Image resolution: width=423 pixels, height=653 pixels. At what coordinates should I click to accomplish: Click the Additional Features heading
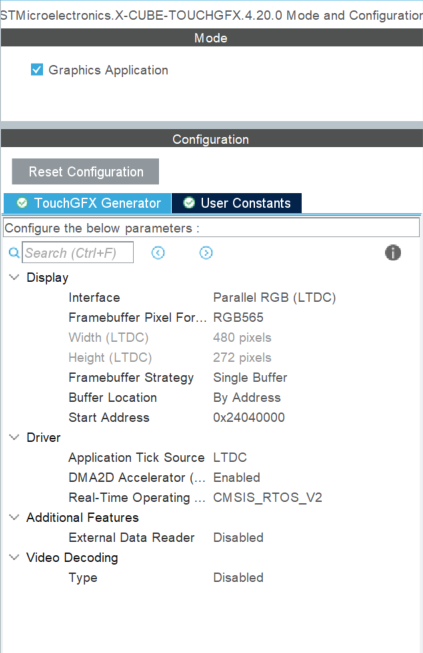(x=82, y=517)
